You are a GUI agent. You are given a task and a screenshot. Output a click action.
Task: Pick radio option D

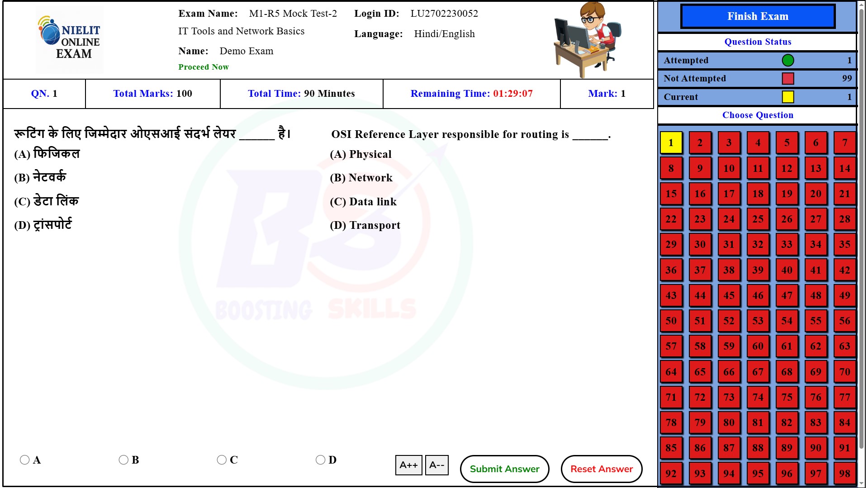(320, 460)
